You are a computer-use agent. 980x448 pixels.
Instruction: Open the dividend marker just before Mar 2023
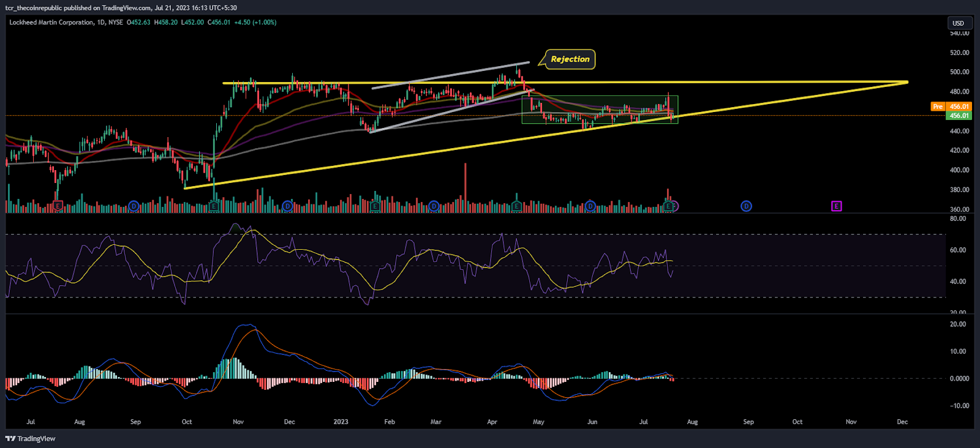click(x=434, y=206)
